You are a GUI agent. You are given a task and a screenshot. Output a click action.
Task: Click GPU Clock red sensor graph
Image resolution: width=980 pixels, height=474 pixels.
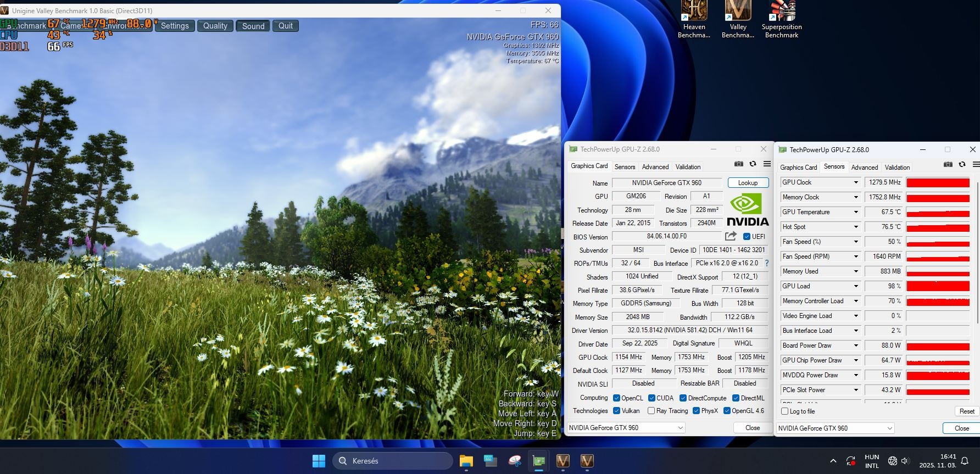click(938, 182)
